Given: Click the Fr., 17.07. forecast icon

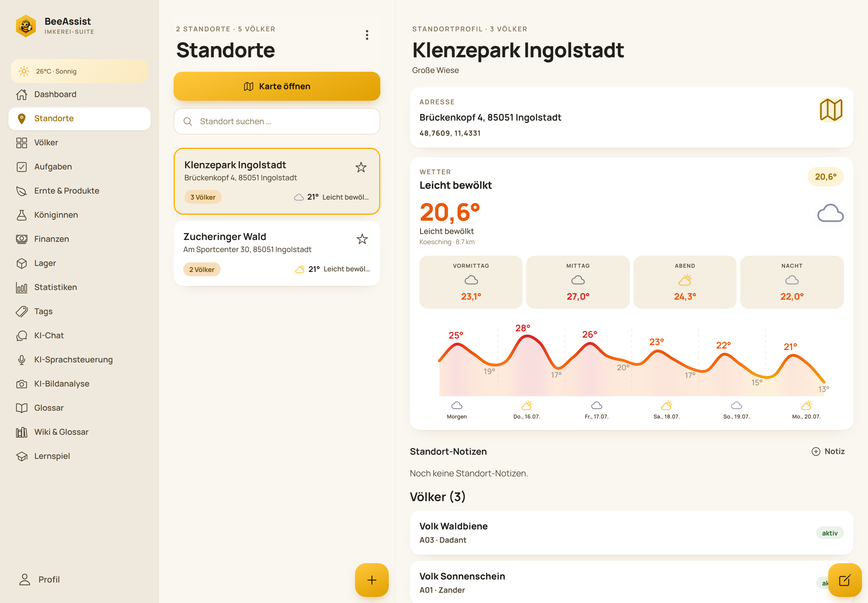Looking at the screenshot, I should (596, 406).
